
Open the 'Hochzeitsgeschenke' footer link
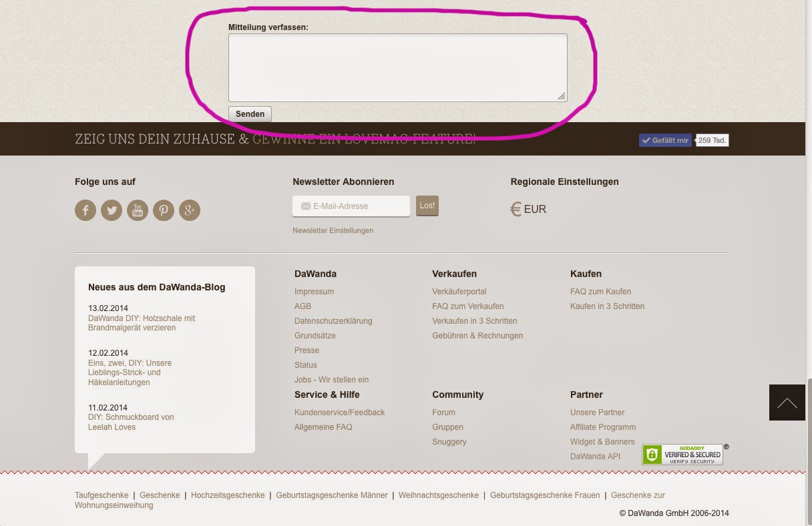[228, 495]
